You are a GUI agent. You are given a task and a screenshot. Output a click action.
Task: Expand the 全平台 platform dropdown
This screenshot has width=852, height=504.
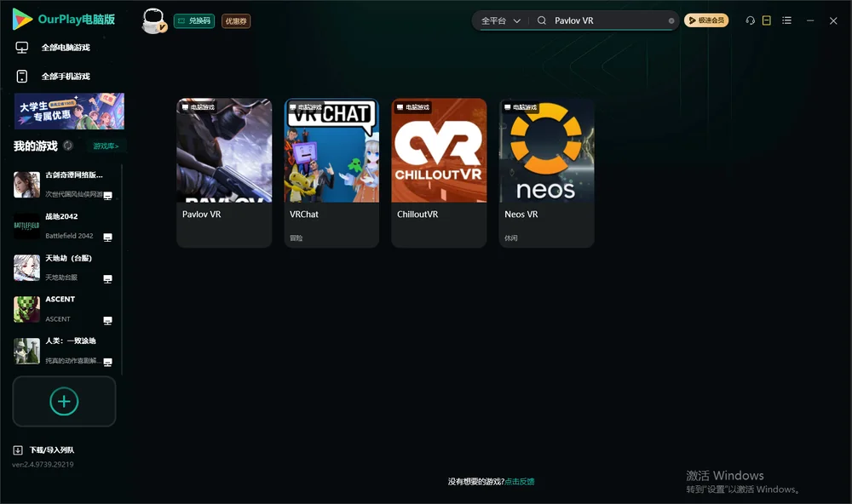click(500, 20)
